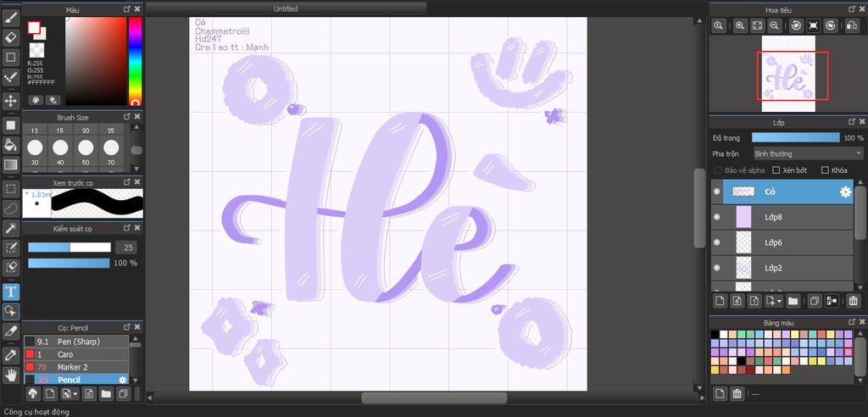This screenshot has width=868, height=417.
Task: Undock the Hoa tiêu navigator panel
Action: [x=852, y=8]
